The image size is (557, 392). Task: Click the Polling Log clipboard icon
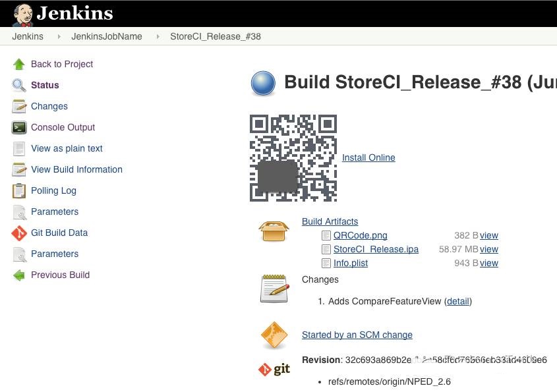point(19,190)
